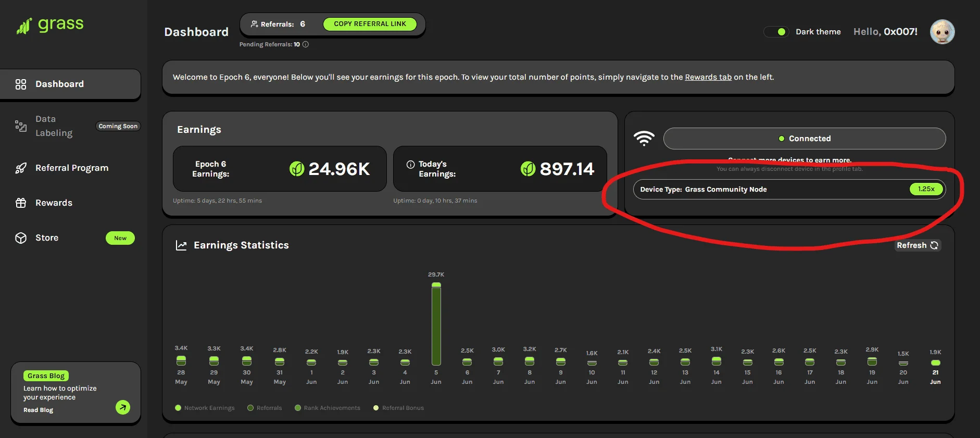Image resolution: width=980 pixels, height=438 pixels.
Task: Click the Referral Program rocket icon
Action: tap(21, 168)
